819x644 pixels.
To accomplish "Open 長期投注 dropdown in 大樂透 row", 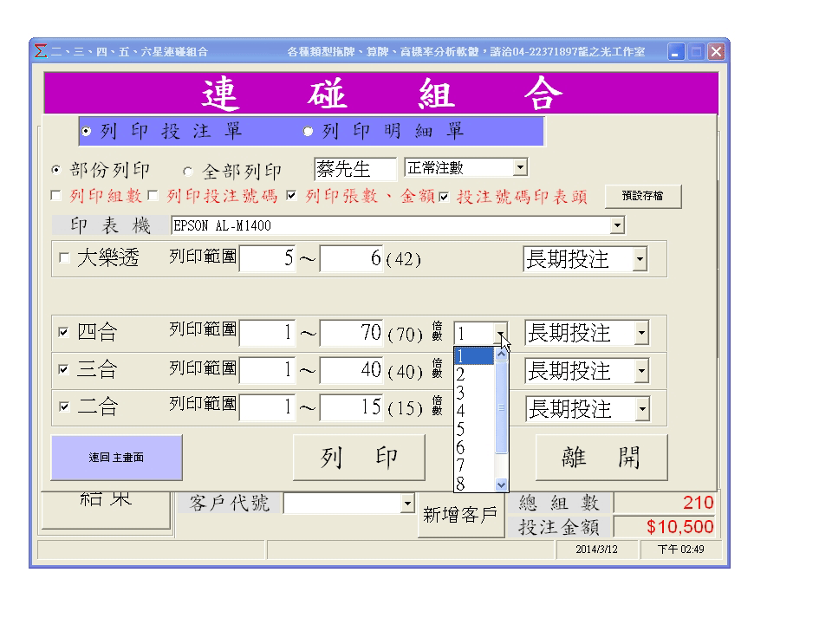I will pos(640,259).
